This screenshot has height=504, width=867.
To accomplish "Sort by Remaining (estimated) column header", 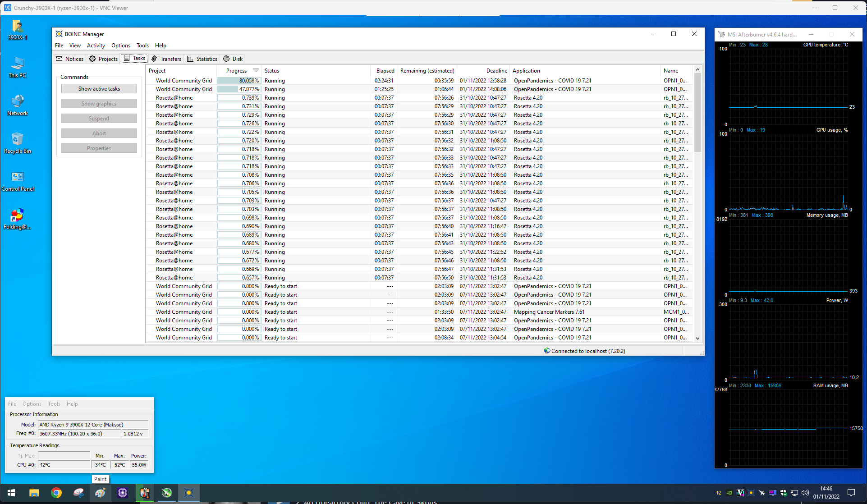I will pyautogui.click(x=427, y=71).
